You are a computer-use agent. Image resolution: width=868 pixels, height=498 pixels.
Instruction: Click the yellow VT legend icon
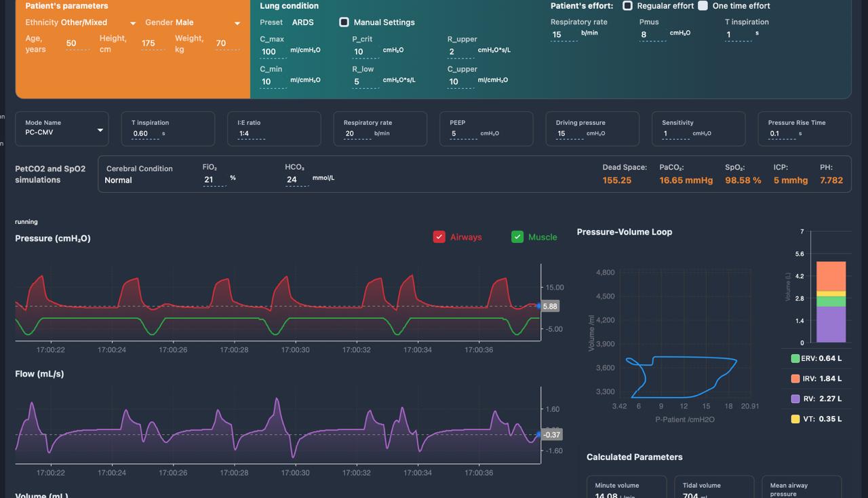pos(795,419)
